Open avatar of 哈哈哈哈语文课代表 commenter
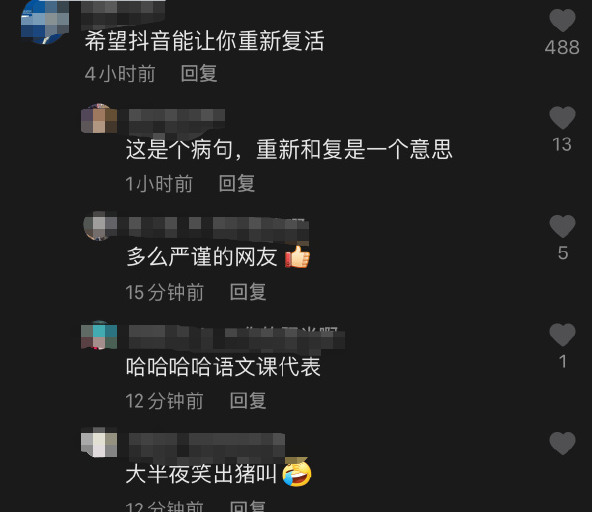This screenshot has width=592, height=512. coord(99,335)
